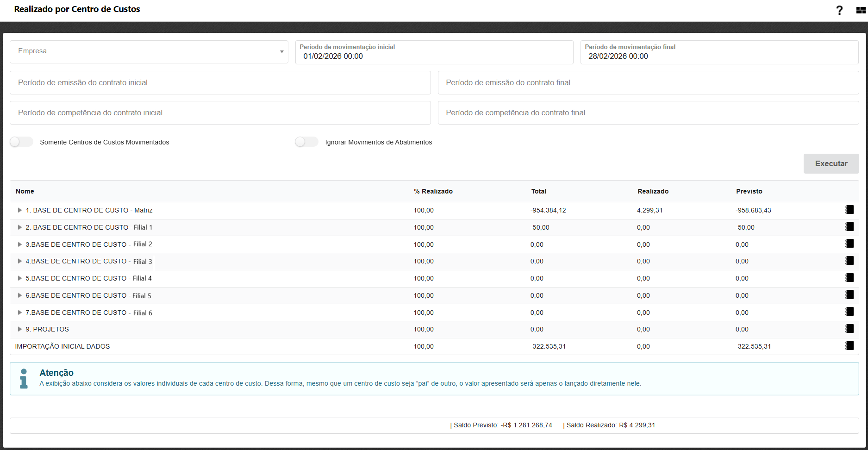Click Período de movimentação inicial date field
The image size is (868, 450).
tap(434, 52)
